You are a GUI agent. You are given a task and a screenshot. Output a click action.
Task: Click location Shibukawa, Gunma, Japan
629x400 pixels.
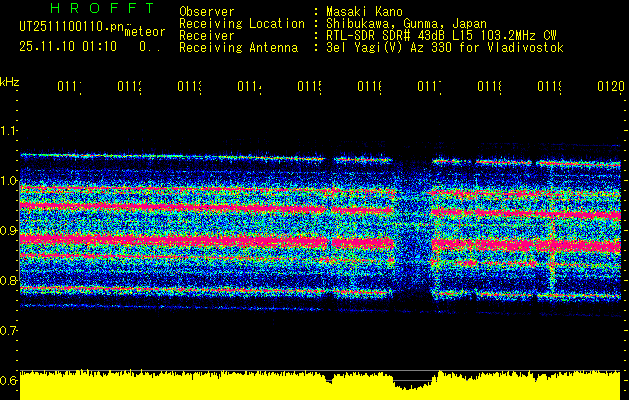(x=406, y=24)
